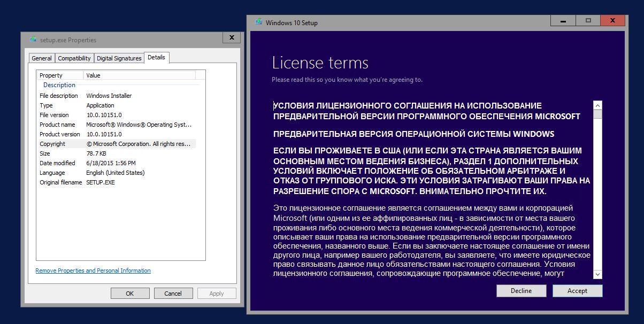Click the Russian license title paragraph
This screenshot has width=644, height=324.
click(x=427, y=111)
